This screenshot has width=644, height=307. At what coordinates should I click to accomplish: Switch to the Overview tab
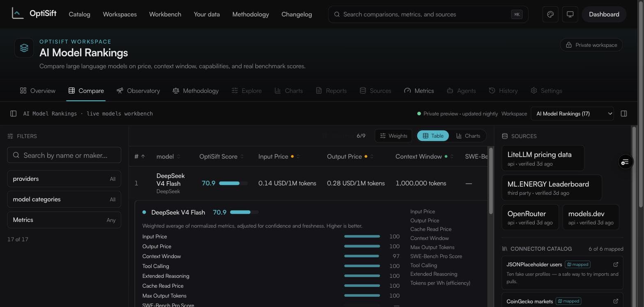[38, 90]
